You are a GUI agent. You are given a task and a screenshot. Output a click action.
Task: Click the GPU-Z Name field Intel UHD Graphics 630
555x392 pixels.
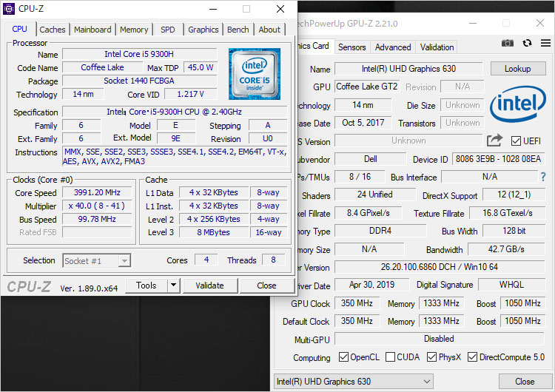coord(408,69)
